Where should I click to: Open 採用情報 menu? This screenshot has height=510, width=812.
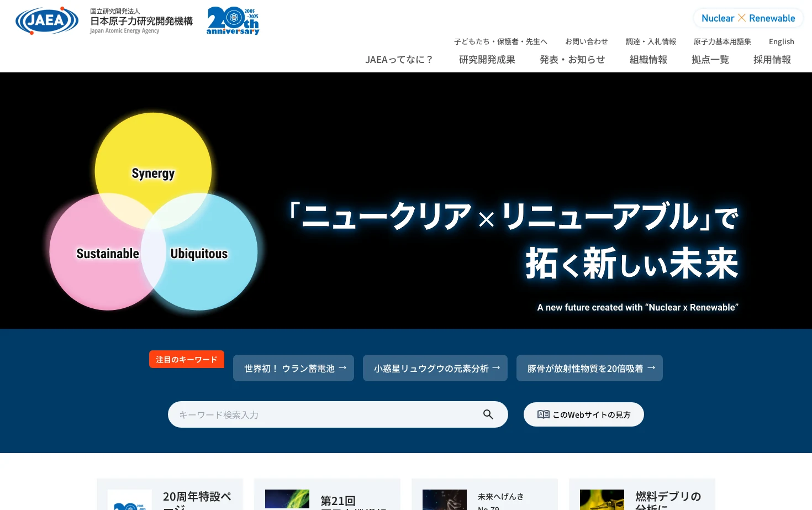coord(772,60)
